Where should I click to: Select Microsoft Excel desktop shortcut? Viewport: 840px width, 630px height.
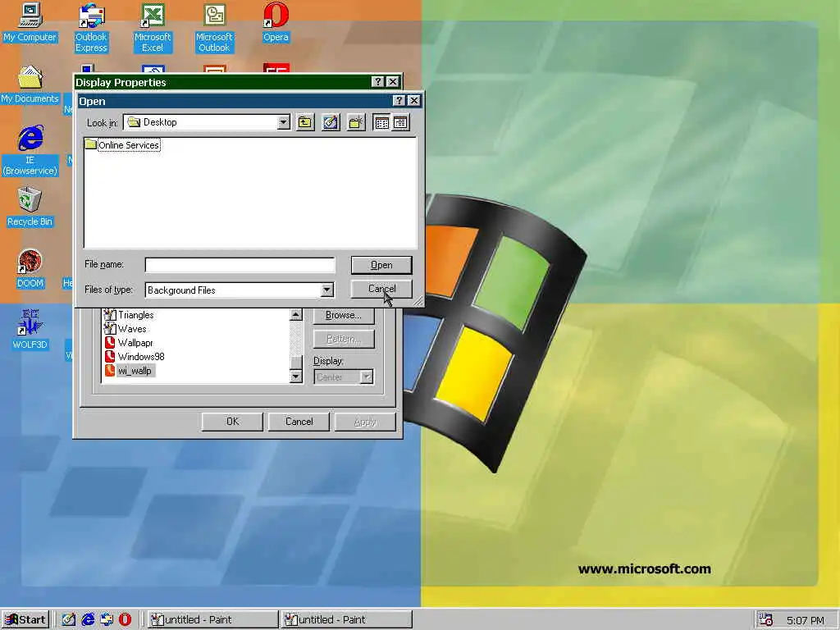pos(153,28)
